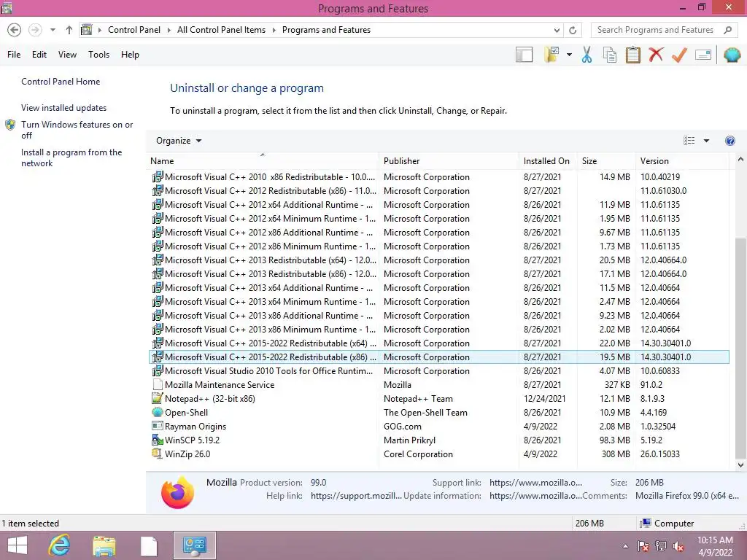Refresh the Programs and Features list

tap(573, 30)
